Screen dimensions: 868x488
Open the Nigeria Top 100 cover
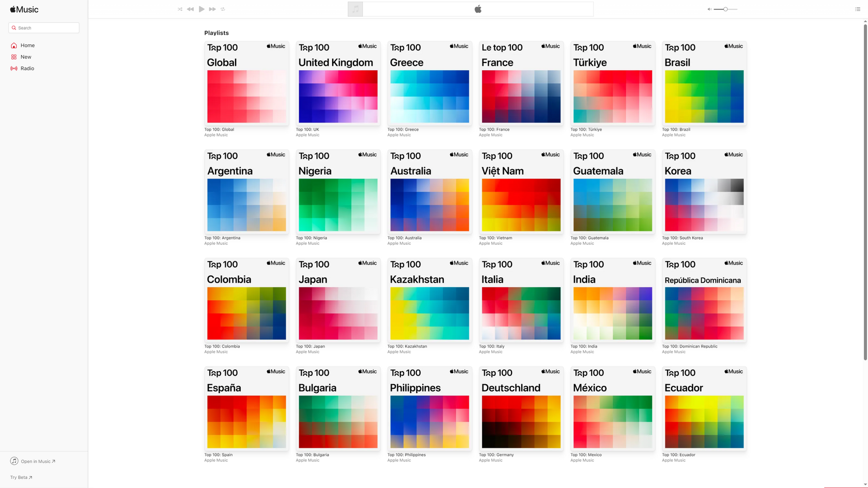pos(338,192)
